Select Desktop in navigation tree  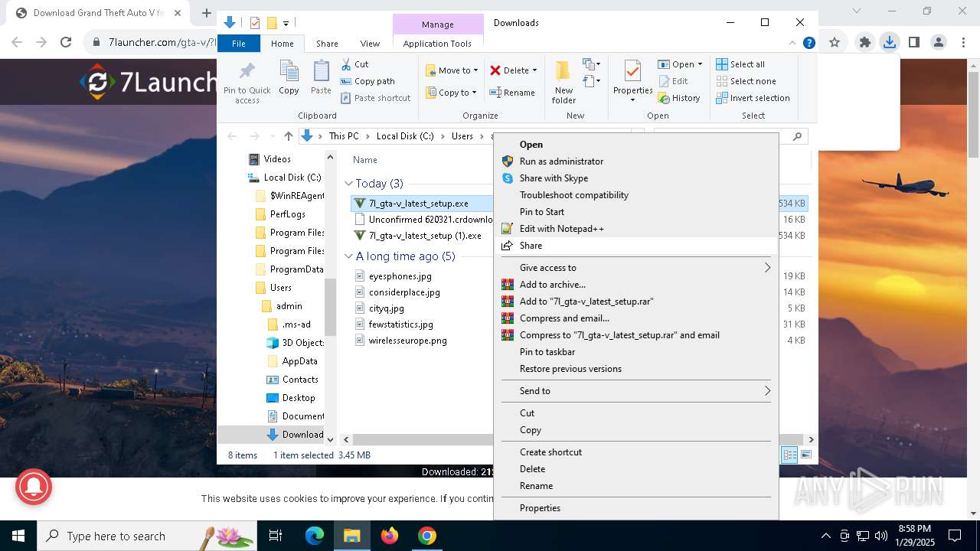298,398
